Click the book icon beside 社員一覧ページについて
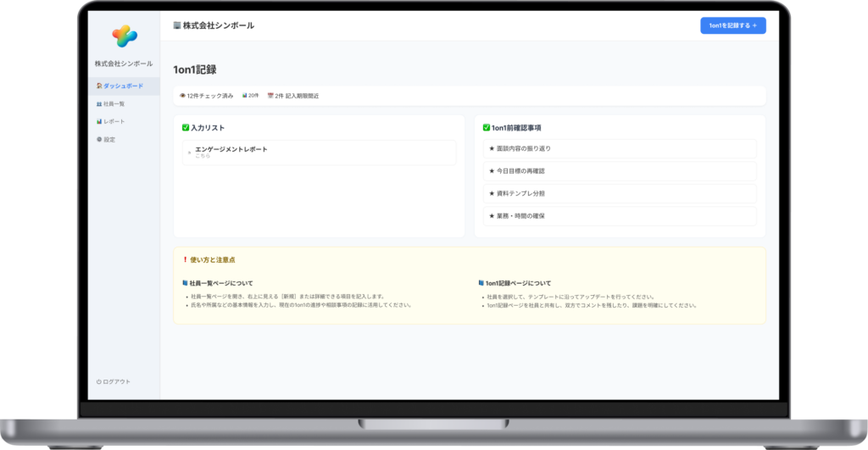The width and height of the screenshot is (868, 450). click(x=185, y=283)
